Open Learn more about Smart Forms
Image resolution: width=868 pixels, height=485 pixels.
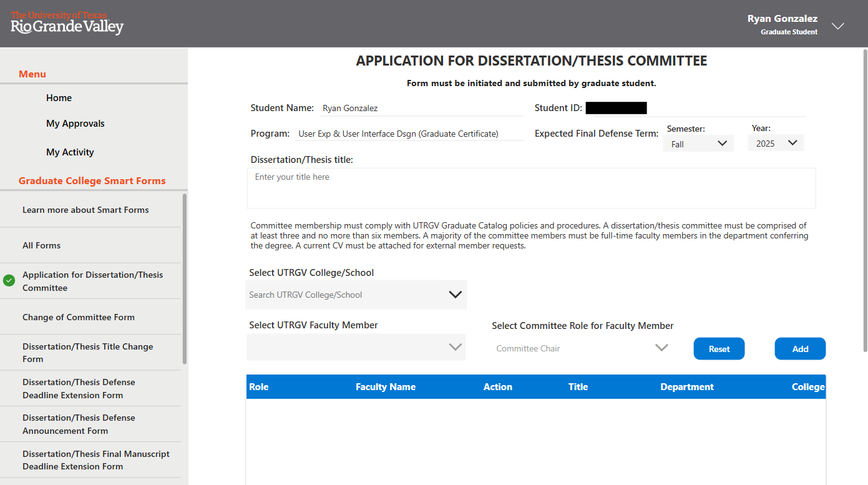coord(85,210)
